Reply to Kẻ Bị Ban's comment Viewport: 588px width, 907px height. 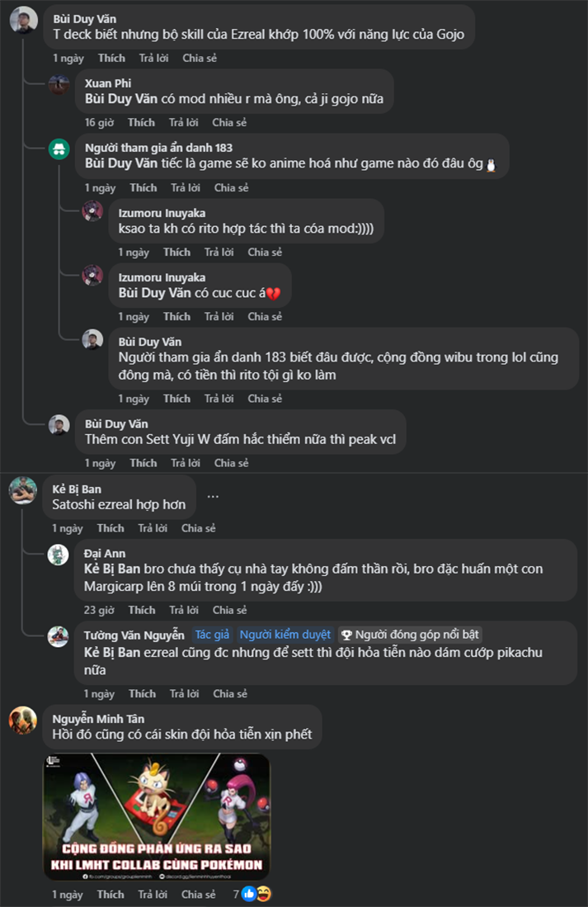click(153, 528)
